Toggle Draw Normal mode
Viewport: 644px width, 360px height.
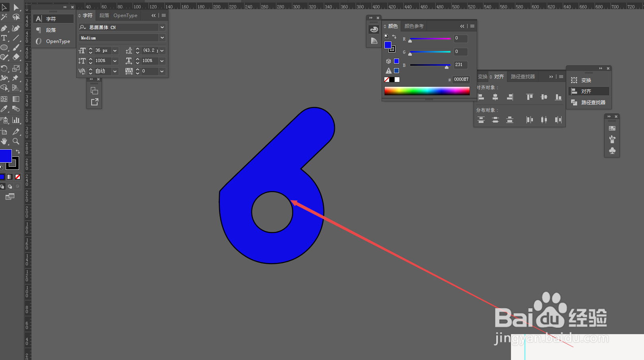(2, 186)
